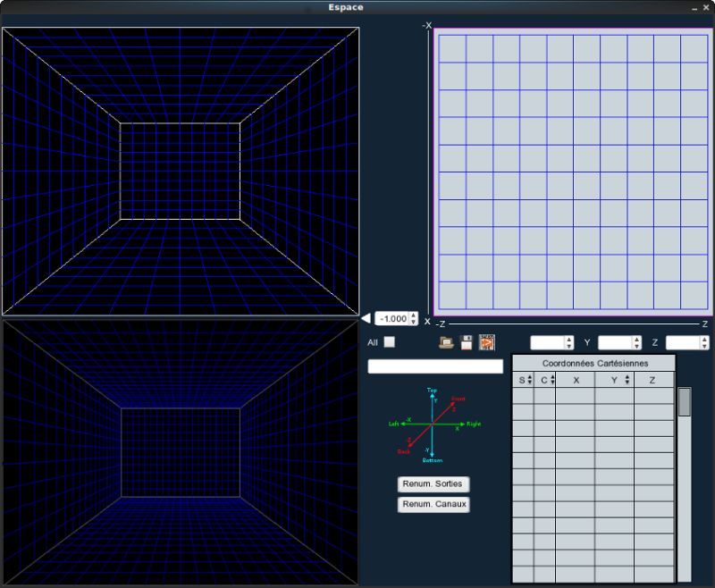Increase the -1.000 spinner value
This screenshot has width=715, height=588.
[413, 315]
